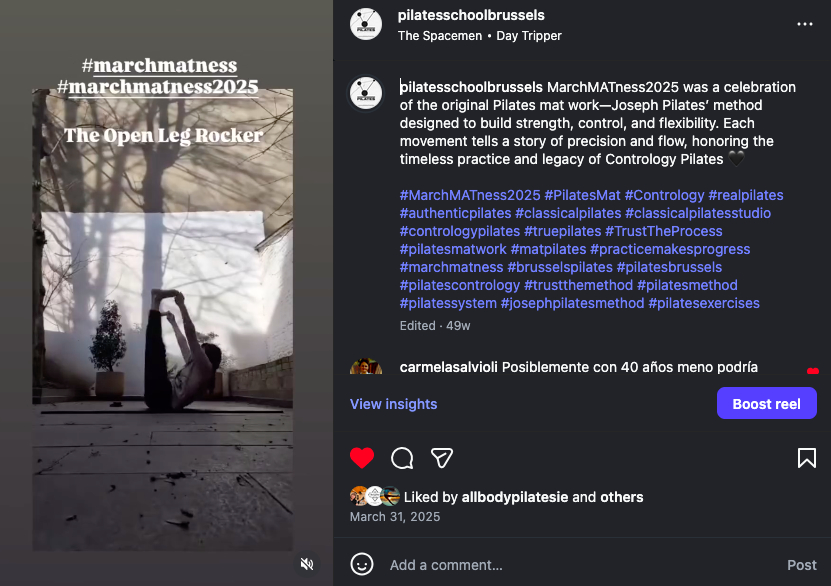
Task: Open liker avatars next to Liked by
Action: [x=375, y=496]
